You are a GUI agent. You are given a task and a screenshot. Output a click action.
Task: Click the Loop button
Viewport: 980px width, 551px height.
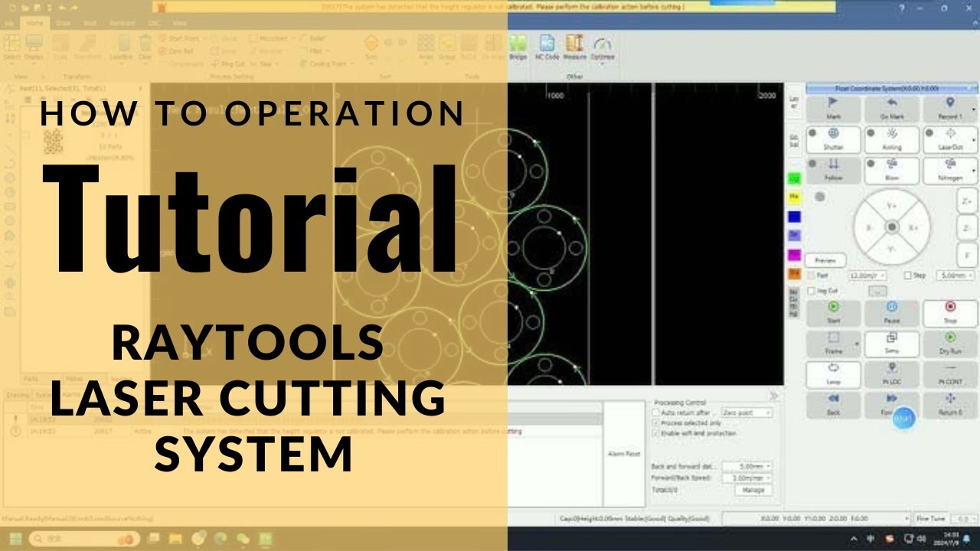pos(834,373)
